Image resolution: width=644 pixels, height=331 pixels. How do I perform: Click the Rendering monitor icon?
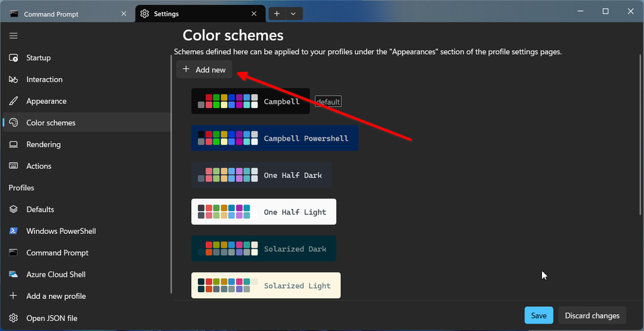click(x=13, y=145)
